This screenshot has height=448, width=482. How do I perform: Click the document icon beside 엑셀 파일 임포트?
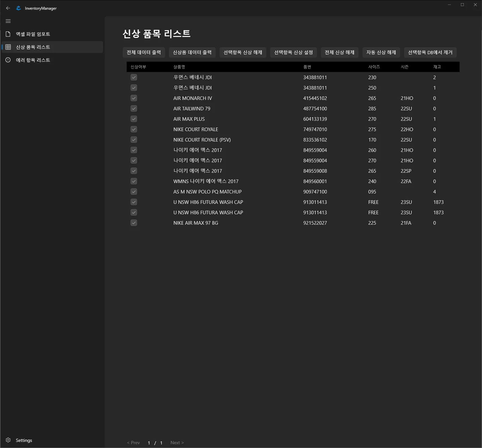8,34
